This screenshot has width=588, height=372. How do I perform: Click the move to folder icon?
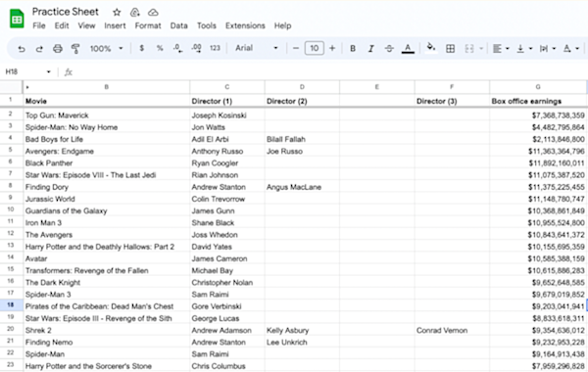[134, 13]
